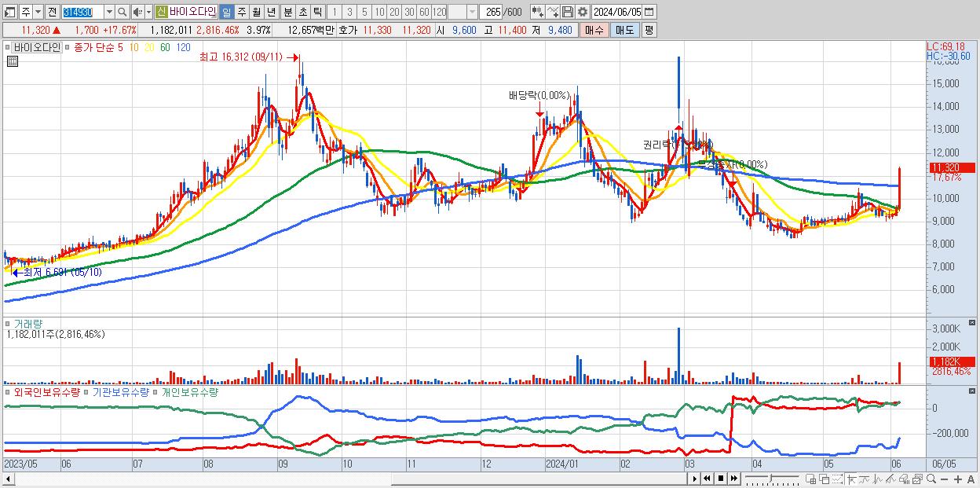Open the 주 market-type dropdown arrow
Image resolution: width=980 pixels, height=488 pixels.
[x=38, y=12]
